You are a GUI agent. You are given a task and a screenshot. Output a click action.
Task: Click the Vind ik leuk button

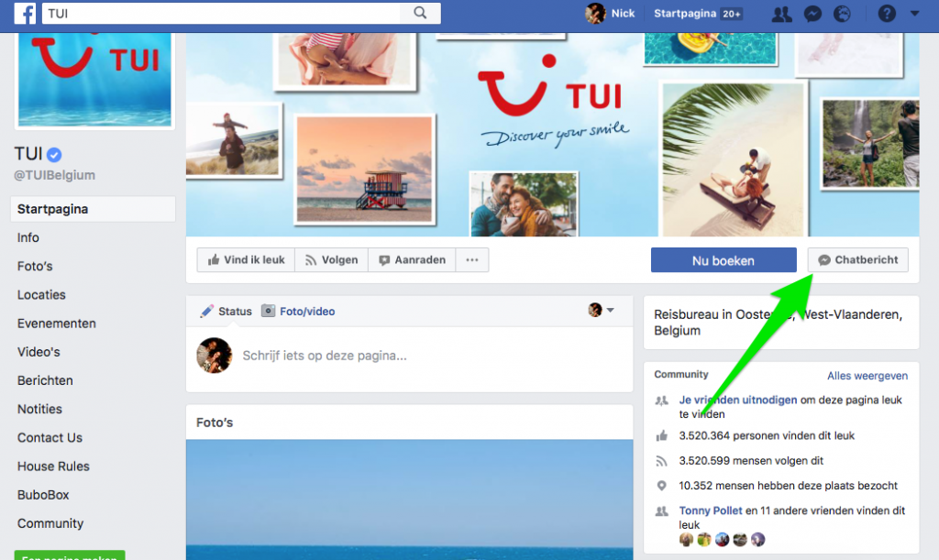(x=246, y=260)
